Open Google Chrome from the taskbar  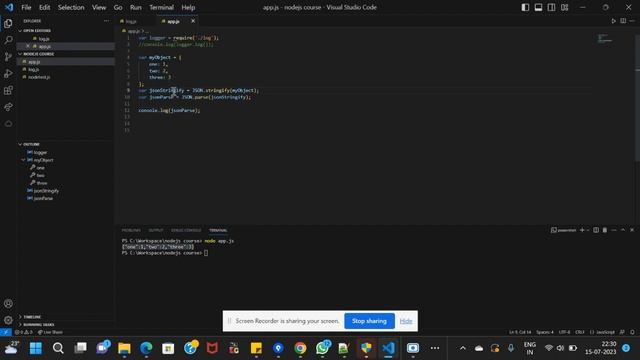pyautogui.click(x=300, y=348)
